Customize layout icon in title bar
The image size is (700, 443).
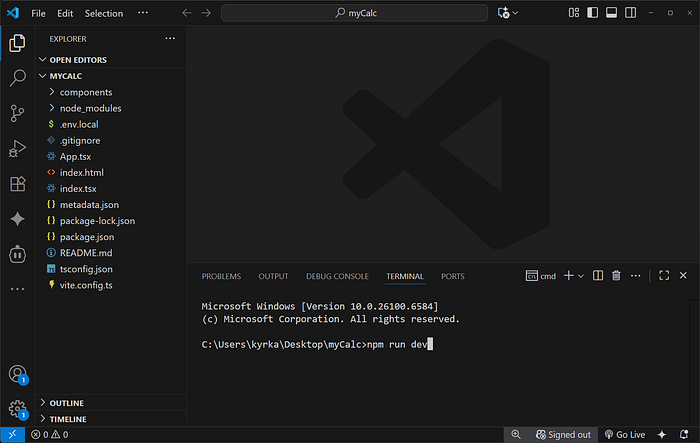[x=574, y=13]
